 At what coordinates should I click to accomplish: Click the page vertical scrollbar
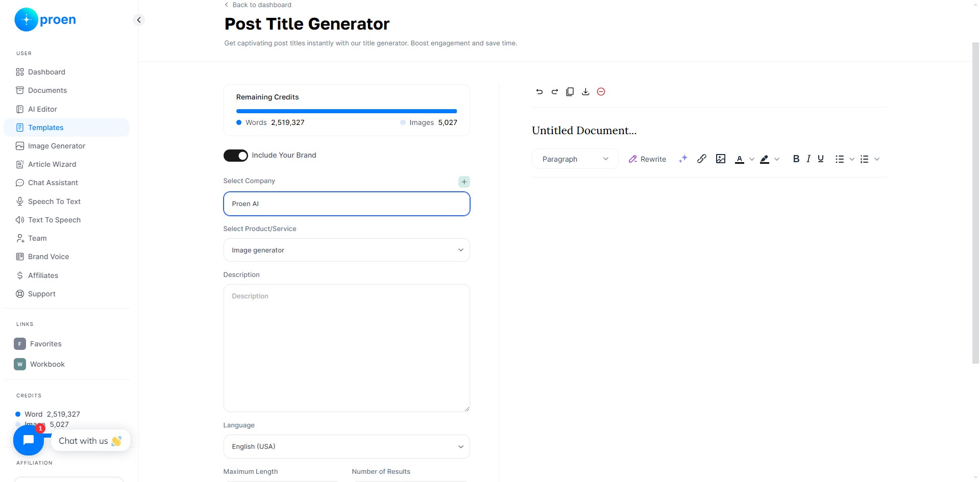point(975,203)
